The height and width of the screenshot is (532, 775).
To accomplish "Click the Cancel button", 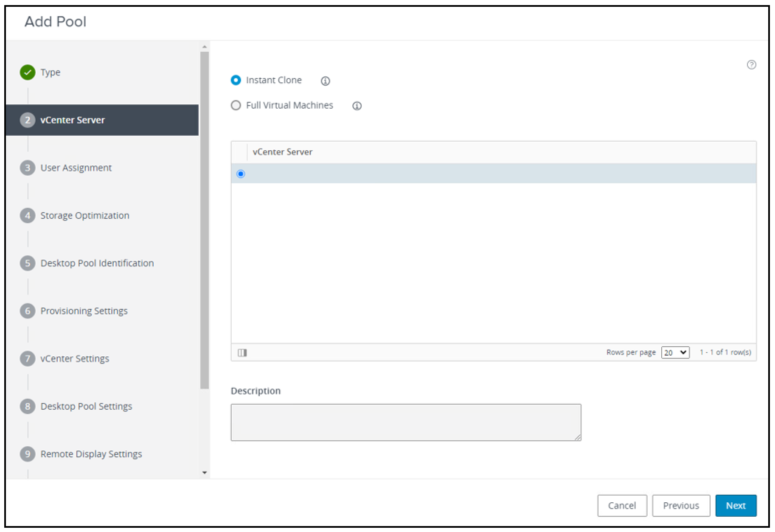I will [622, 505].
